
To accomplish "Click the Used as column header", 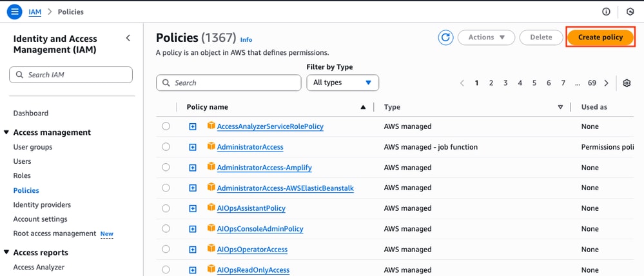I will pos(594,107).
